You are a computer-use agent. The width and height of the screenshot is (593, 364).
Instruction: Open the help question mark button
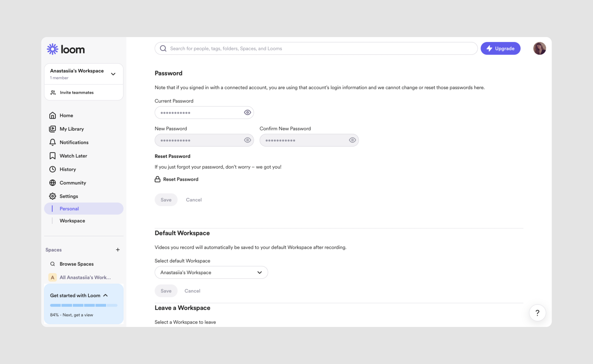(x=537, y=313)
